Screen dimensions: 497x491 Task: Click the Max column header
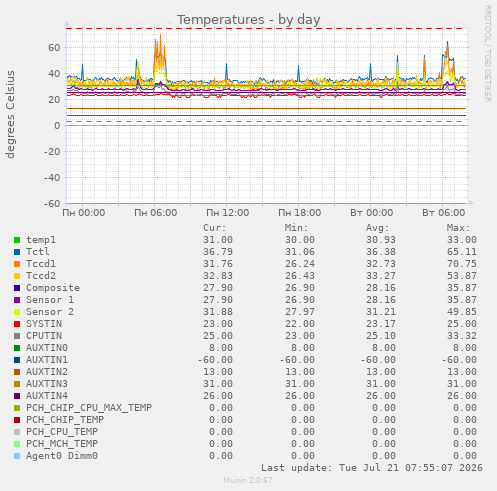point(458,228)
